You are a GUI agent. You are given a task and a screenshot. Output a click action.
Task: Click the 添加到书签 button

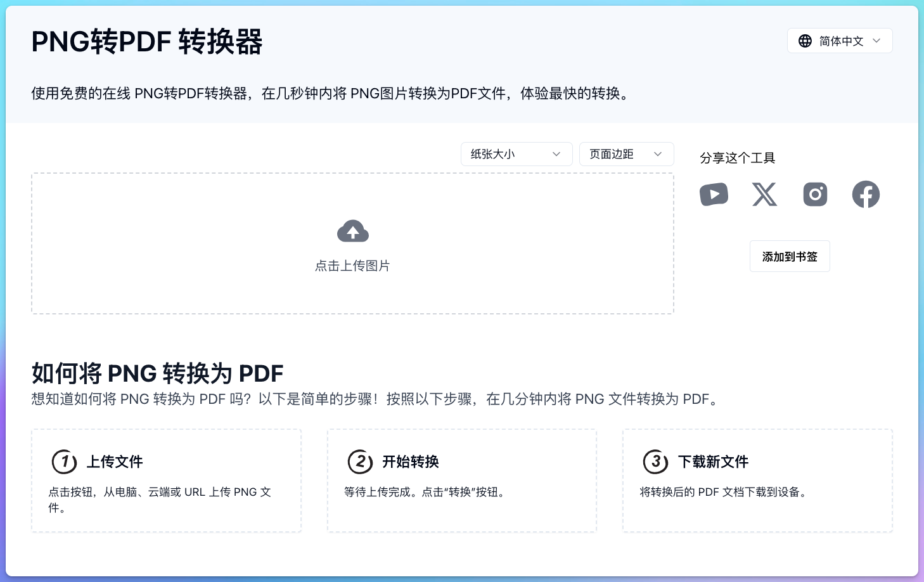pos(790,256)
